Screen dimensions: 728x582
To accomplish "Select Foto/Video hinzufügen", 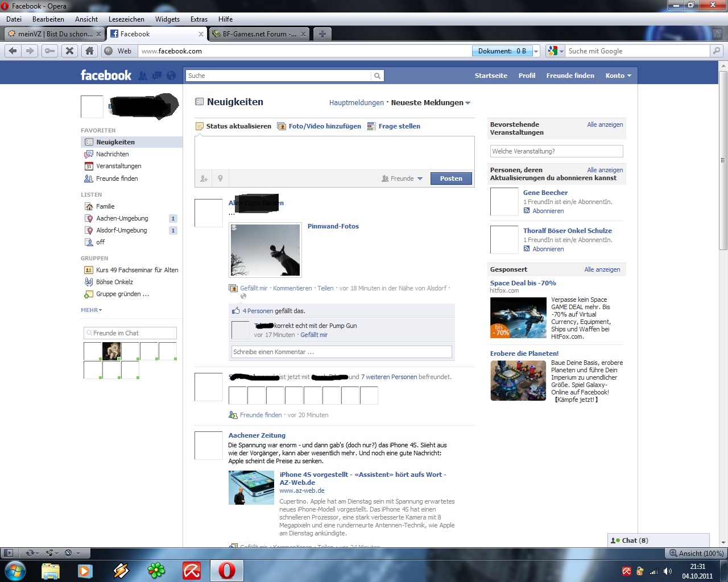I will click(x=319, y=126).
